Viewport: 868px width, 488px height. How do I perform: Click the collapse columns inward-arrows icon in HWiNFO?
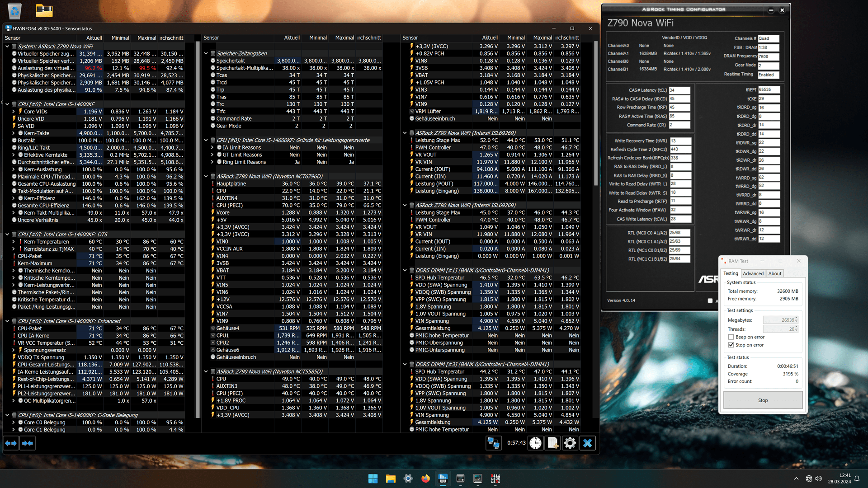pyautogui.click(x=28, y=443)
